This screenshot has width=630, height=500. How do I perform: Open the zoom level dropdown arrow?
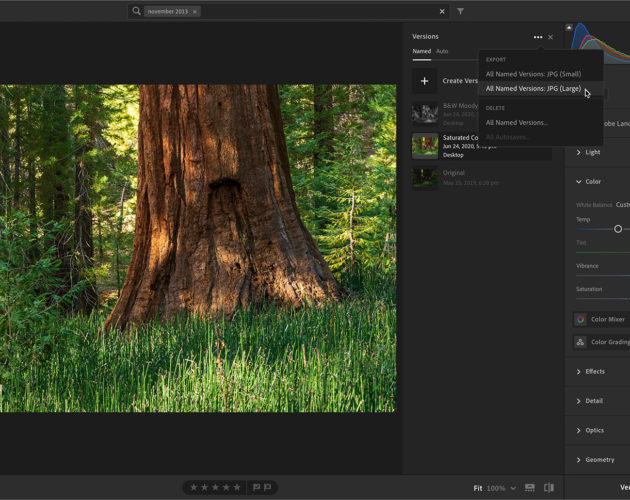(x=513, y=488)
